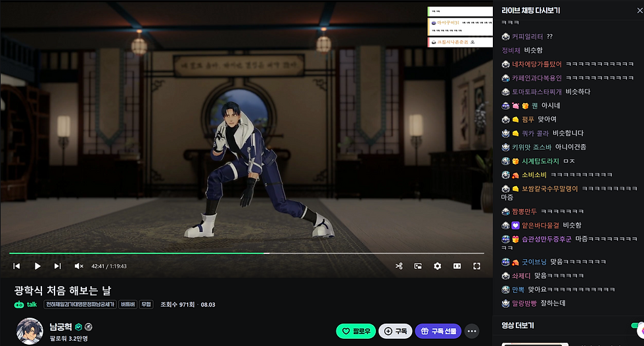Click the avatar badge before 말랑밤빵
The width and height of the screenshot is (644, 346).
[x=505, y=303]
